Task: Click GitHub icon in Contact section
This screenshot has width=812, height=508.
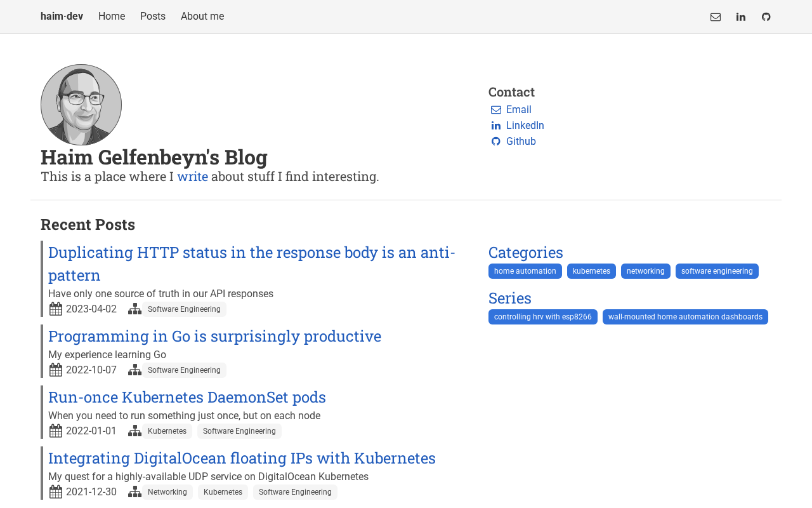Action: pyautogui.click(x=496, y=142)
